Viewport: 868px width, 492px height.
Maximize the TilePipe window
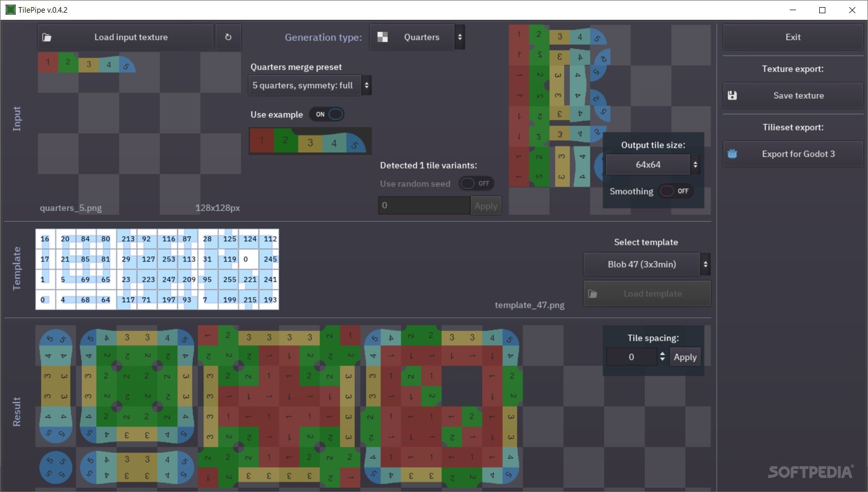[x=822, y=10]
